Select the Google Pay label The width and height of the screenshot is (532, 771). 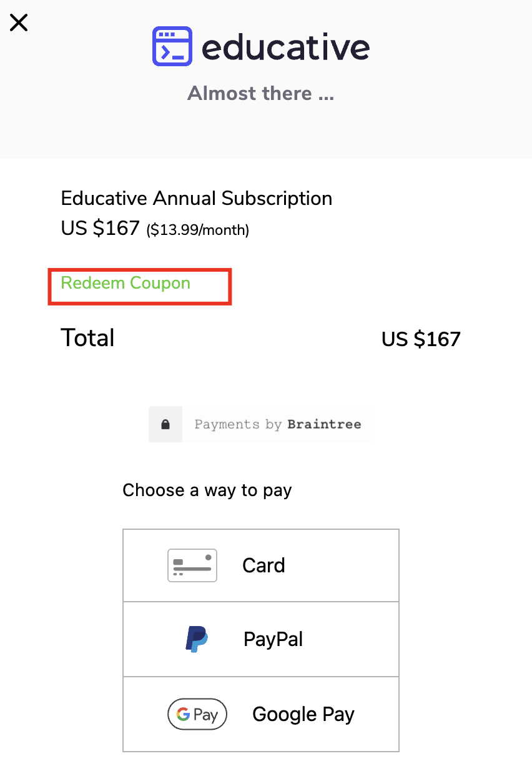pos(303,714)
